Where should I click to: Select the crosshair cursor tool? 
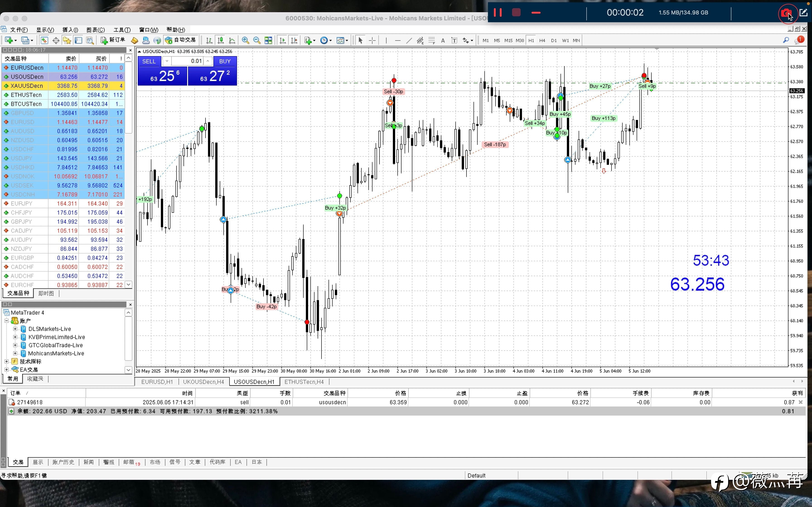coord(372,40)
